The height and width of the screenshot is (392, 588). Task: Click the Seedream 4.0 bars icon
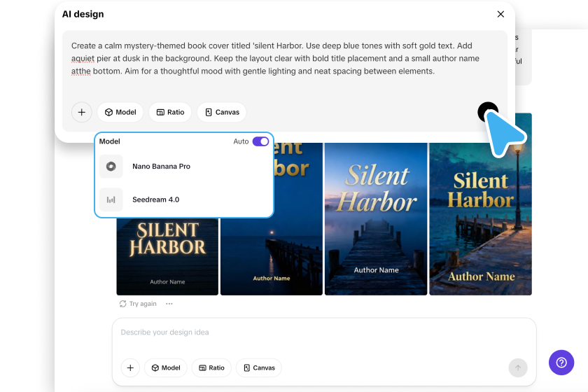pos(111,199)
